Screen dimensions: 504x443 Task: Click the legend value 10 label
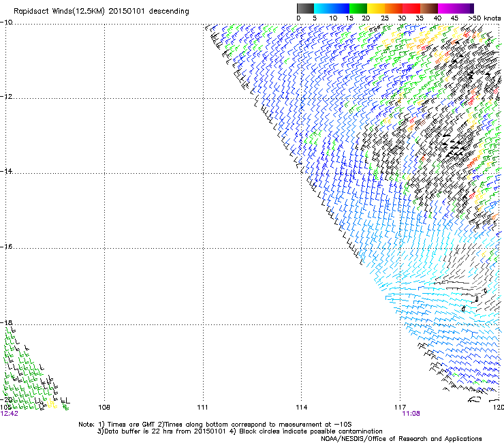333,18
